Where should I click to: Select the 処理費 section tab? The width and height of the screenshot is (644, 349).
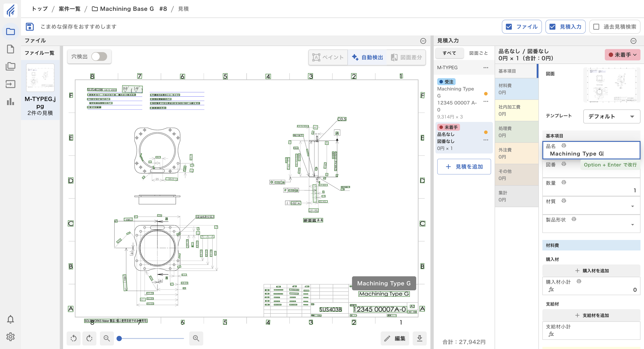coord(517,132)
